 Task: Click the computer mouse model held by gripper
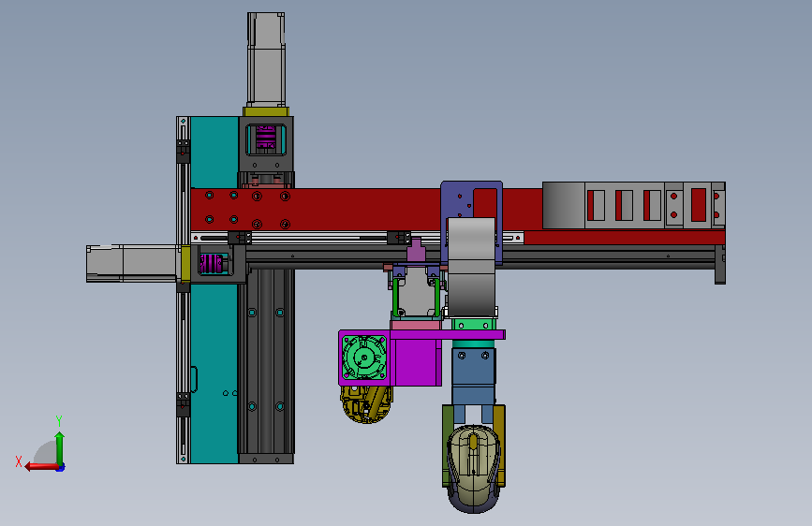coord(473,469)
